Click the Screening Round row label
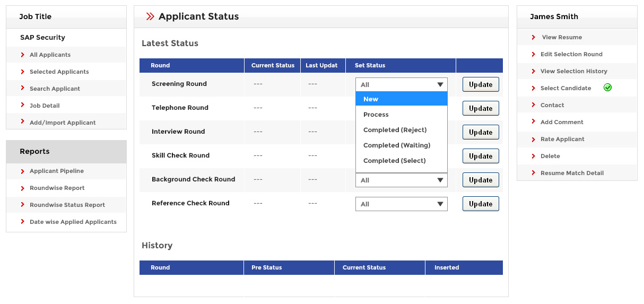 179,84
